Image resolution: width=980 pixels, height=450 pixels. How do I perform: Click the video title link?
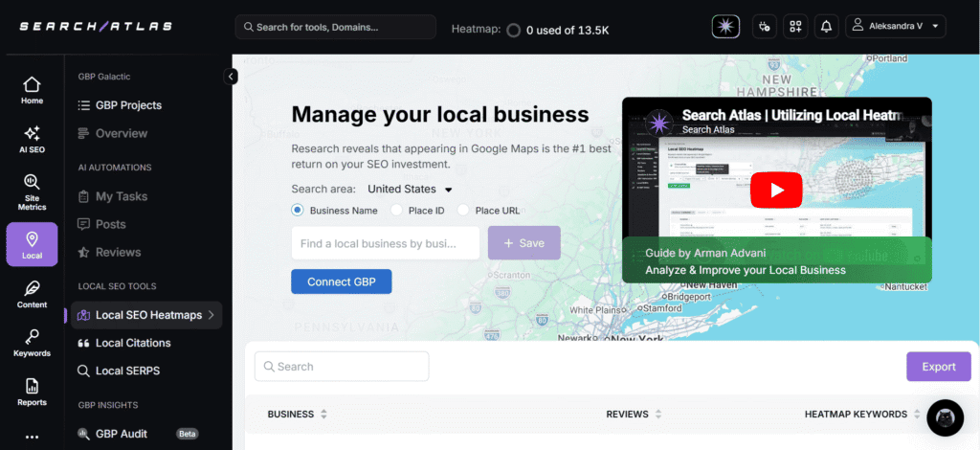tap(792, 116)
